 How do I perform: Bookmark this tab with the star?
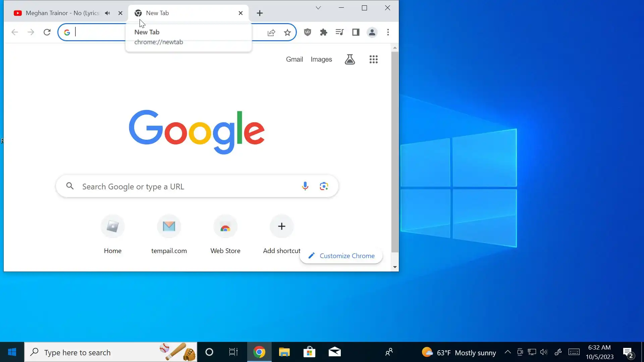287,33
